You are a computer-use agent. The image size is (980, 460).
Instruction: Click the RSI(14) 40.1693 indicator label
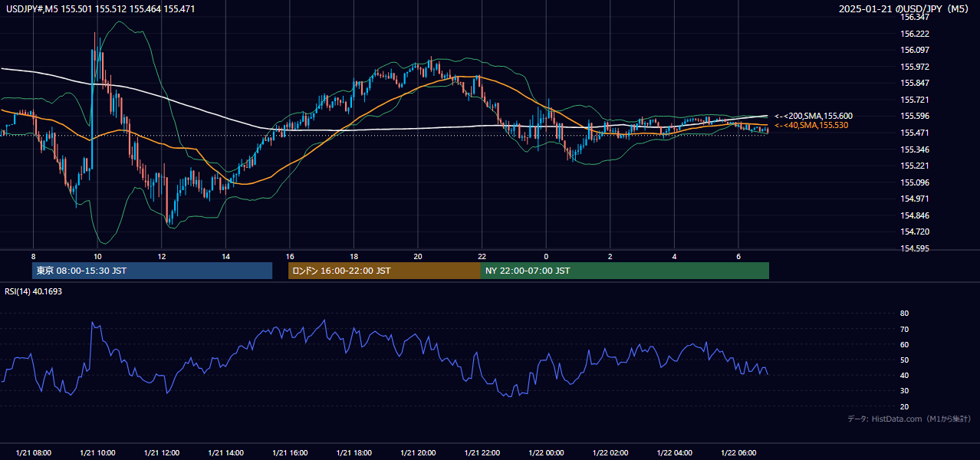pos(35,291)
